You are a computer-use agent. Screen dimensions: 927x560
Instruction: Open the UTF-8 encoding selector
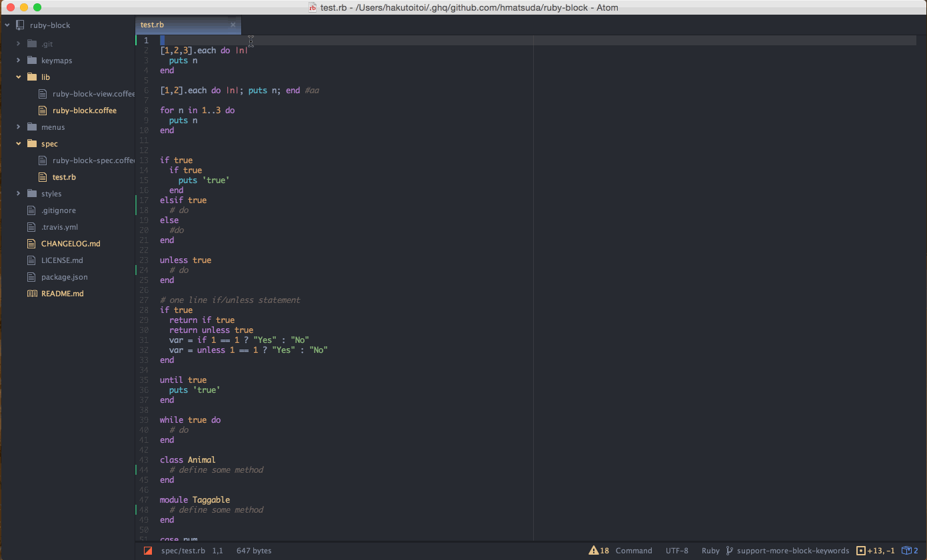click(x=677, y=551)
